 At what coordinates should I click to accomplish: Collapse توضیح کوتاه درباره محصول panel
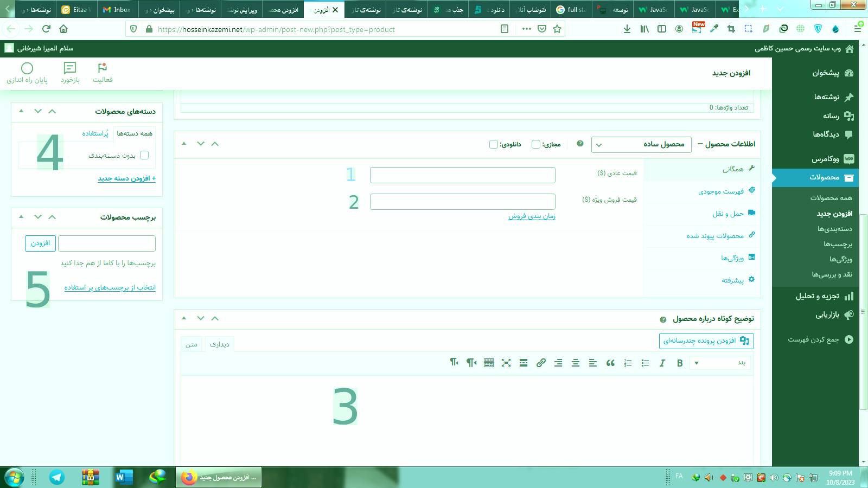(x=184, y=318)
